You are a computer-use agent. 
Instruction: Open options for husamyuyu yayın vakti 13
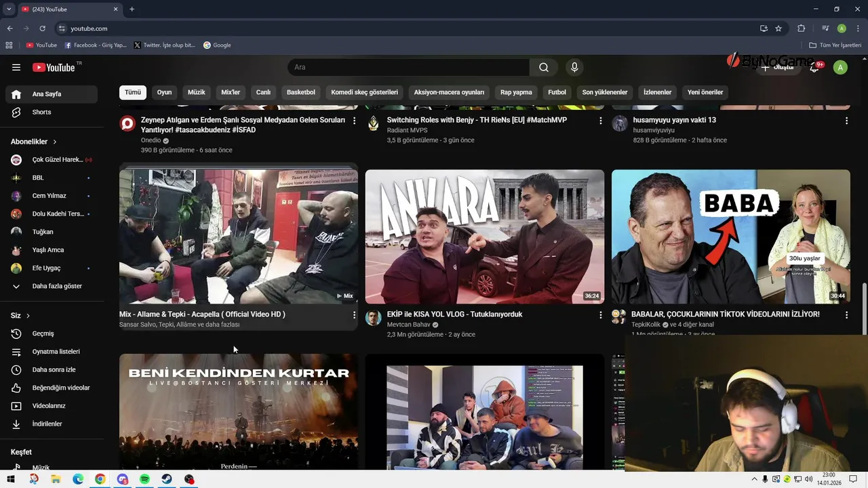pos(846,121)
